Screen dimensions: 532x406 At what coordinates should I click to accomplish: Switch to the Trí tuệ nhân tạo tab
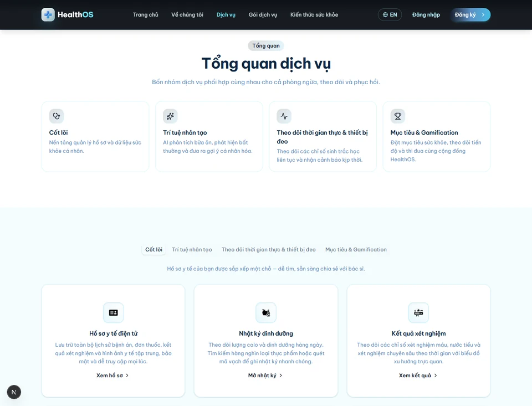click(192, 249)
